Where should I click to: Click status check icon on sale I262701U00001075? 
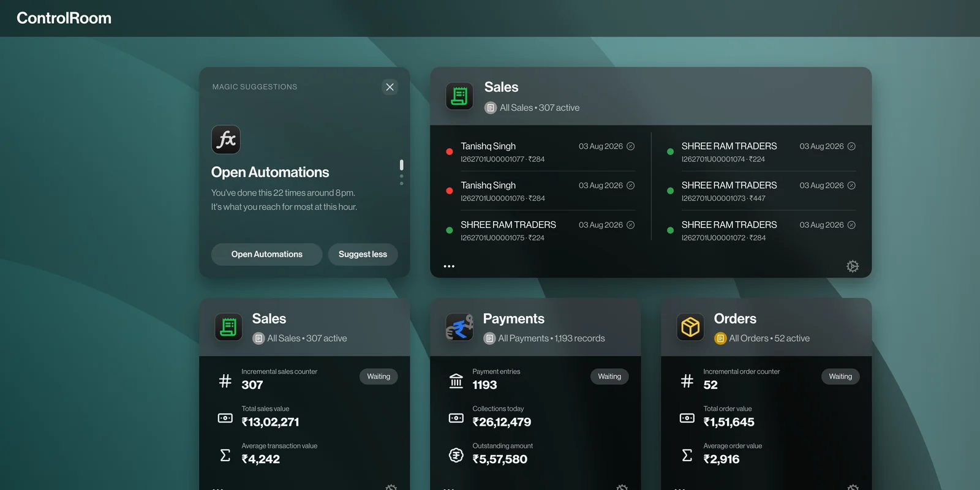pyautogui.click(x=631, y=225)
